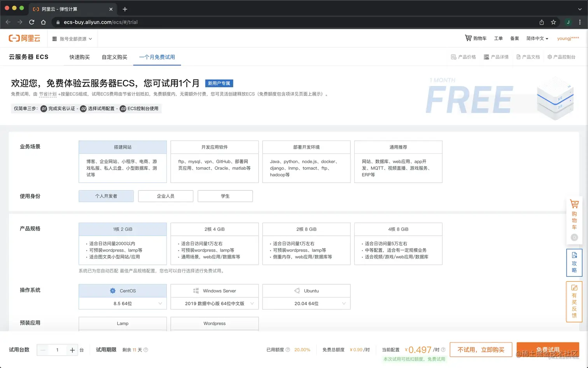Expand the Windows 2019 数据中心版 version dropdown
The height and width of the screenshot is (368, 588).
[x=215, y=303]
